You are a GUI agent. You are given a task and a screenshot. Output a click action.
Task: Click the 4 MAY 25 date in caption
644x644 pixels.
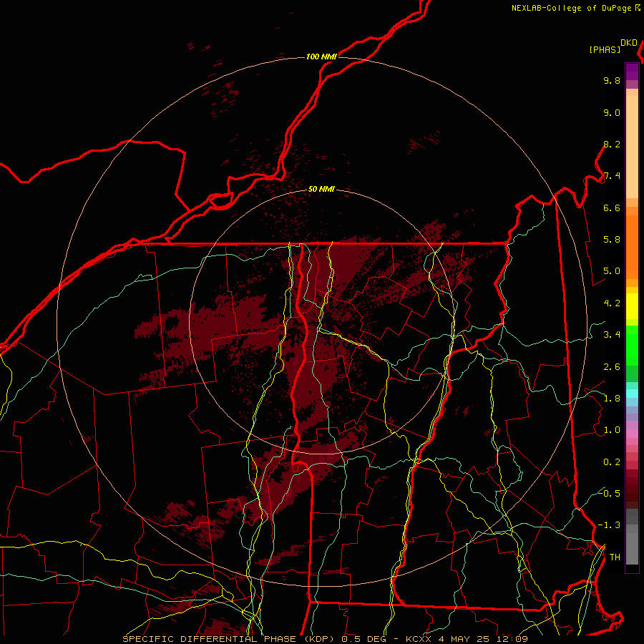[464, 639]
